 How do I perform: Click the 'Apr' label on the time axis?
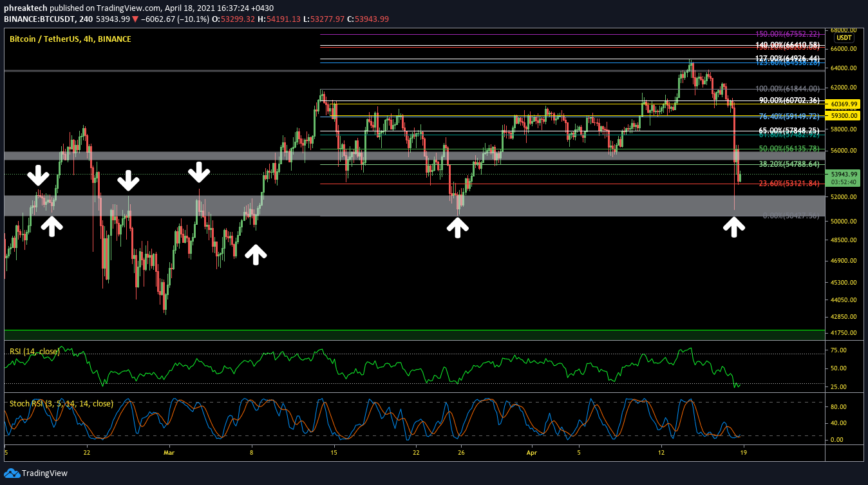pos(533,453)
